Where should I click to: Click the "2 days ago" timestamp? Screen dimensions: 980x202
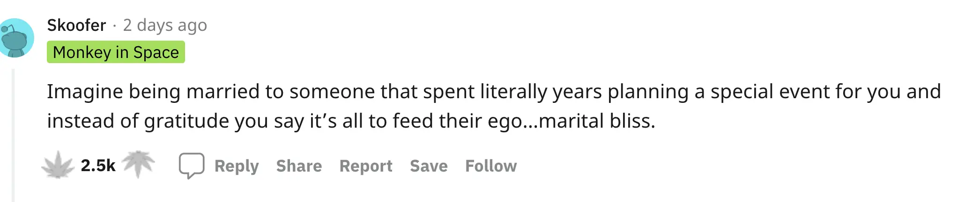point(165,25)
